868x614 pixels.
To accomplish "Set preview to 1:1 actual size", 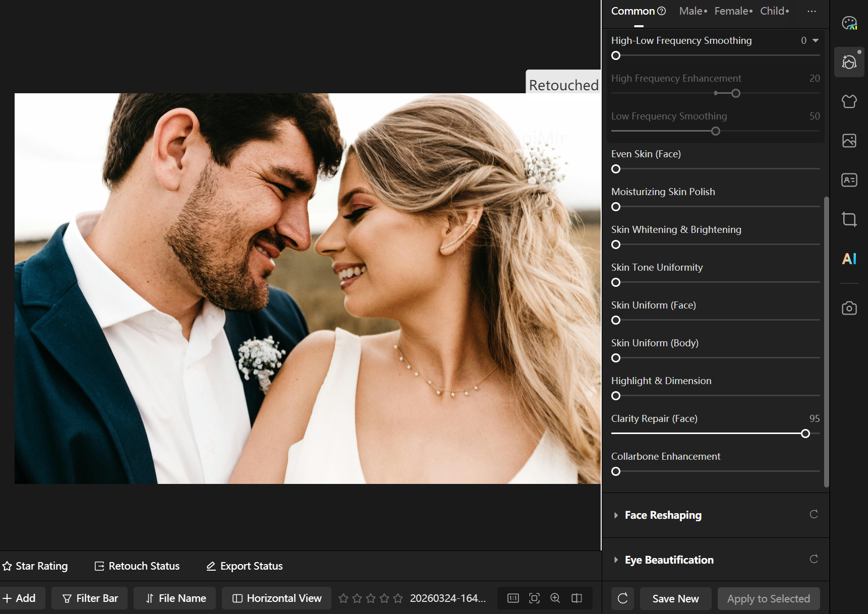I will pyautogui.click(x=513, y=598).
